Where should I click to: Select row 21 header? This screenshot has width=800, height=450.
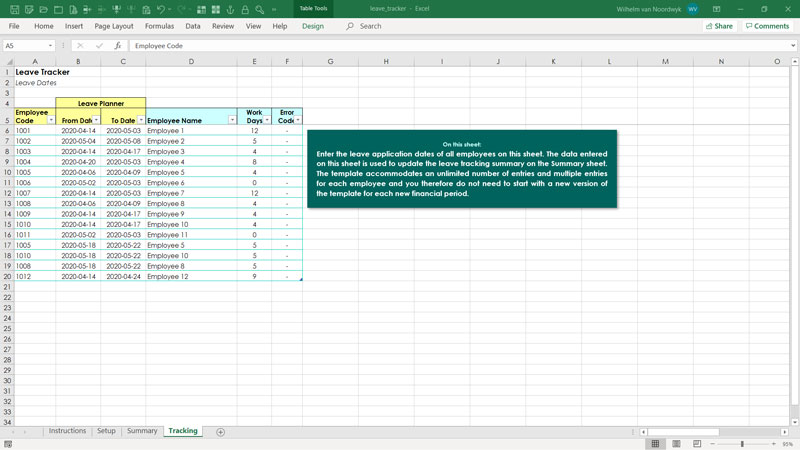[x=7, y=287]
